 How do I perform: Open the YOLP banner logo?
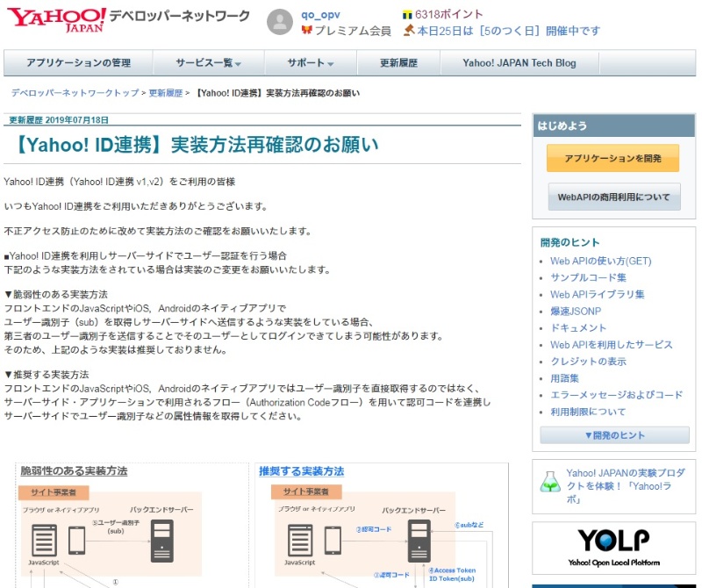tap(613, 547)
